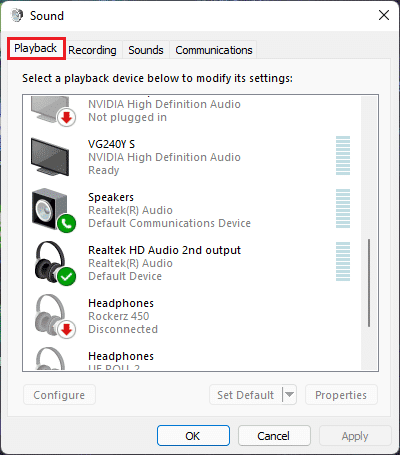
Task: Click the 'Ready' status text
Action: [x=104, y=170]
